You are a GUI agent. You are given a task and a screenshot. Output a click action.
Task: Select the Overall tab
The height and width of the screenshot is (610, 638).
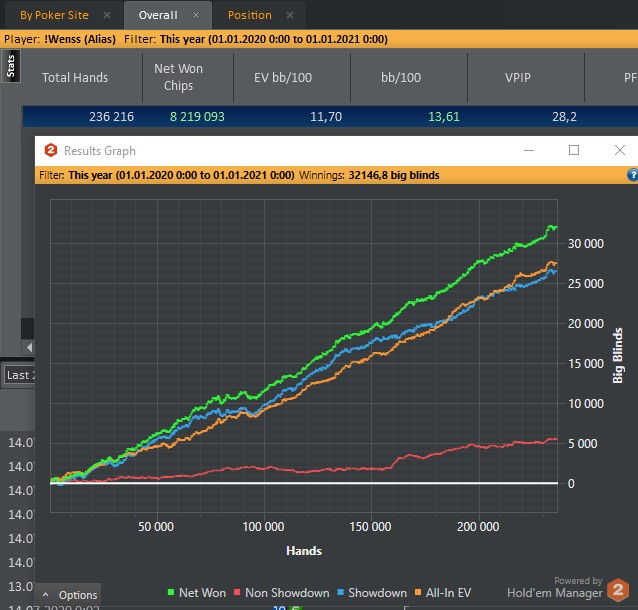[x=158, y=15]
